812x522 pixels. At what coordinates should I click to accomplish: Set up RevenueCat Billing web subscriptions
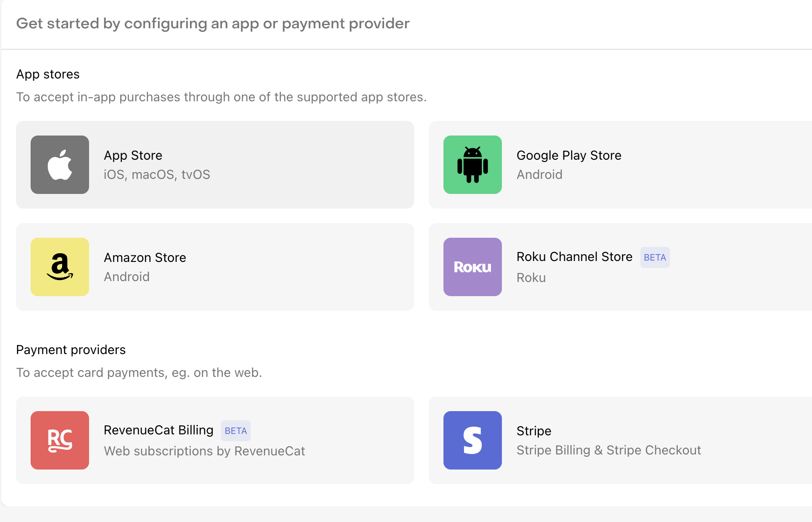coord(215,440)
